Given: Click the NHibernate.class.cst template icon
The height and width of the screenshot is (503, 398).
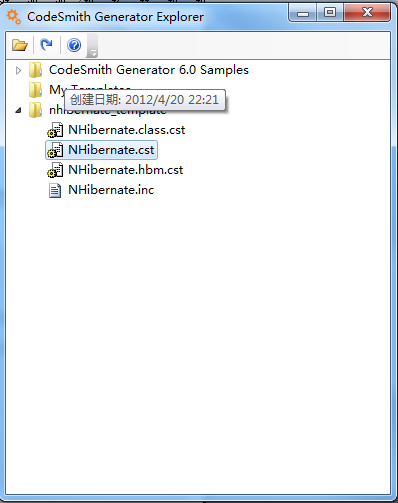Looking at the screenshot, I should (55, 130).
